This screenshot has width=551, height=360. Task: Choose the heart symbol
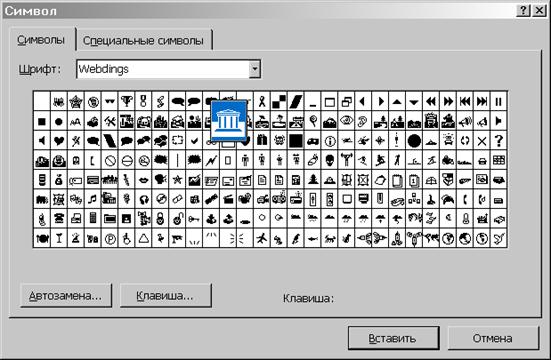click(x=59, y=141)
